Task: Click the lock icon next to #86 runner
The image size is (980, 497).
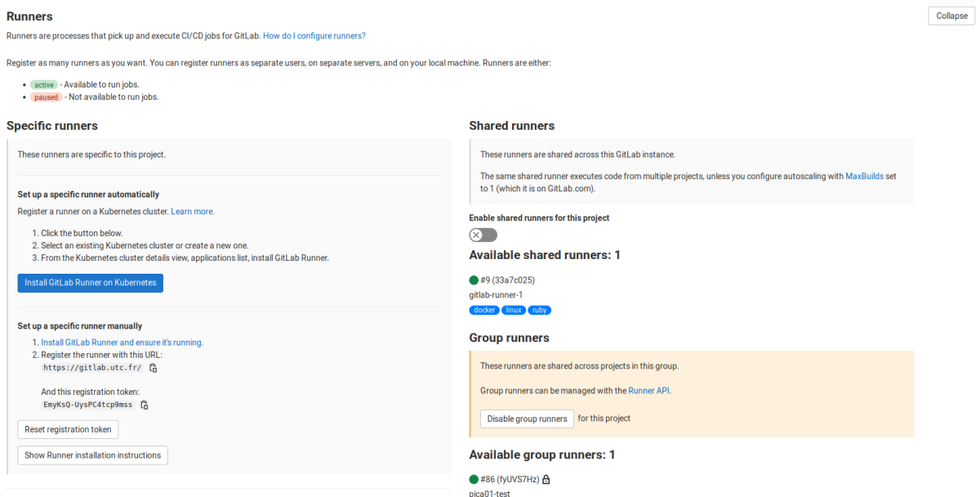Action: click(546, 480)
